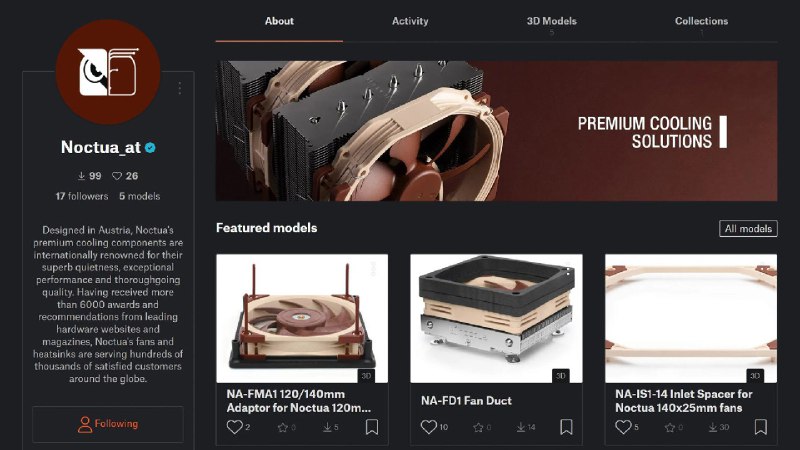800x450 pixels.
Task: Like the NA-FD1 Fan Duct model
Action: coord(429,427)
